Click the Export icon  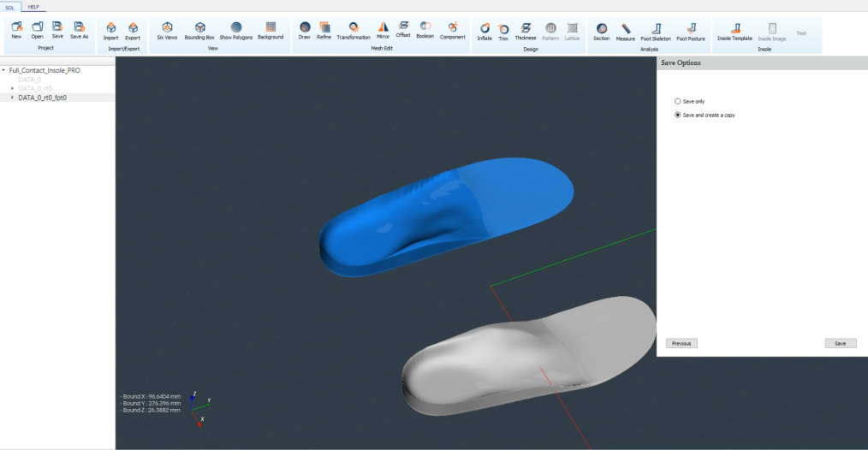pyautogui.click(x=133, y=29)
